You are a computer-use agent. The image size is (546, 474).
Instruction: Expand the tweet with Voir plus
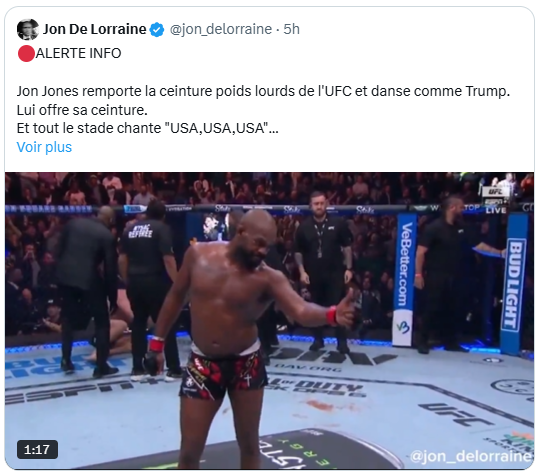(44, 147)
